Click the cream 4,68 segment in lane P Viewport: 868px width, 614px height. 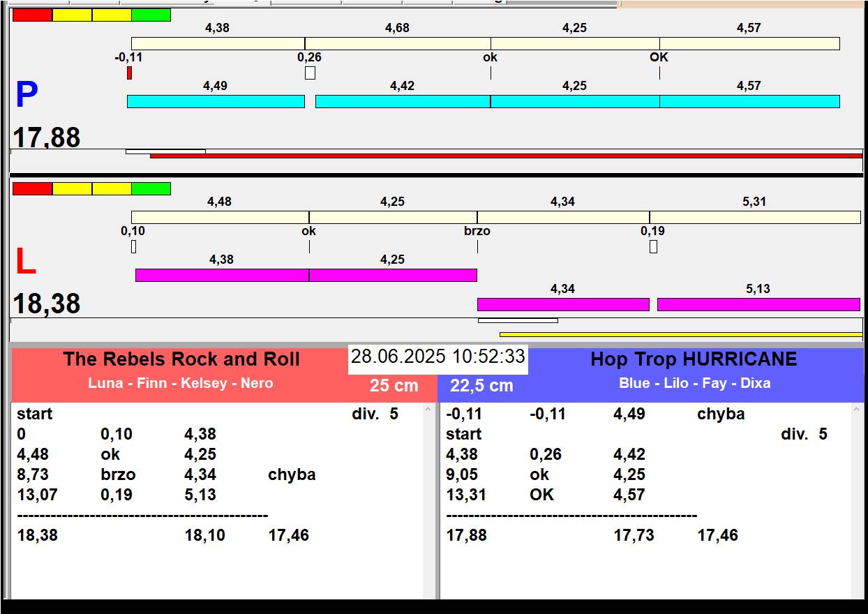[398, 43]
